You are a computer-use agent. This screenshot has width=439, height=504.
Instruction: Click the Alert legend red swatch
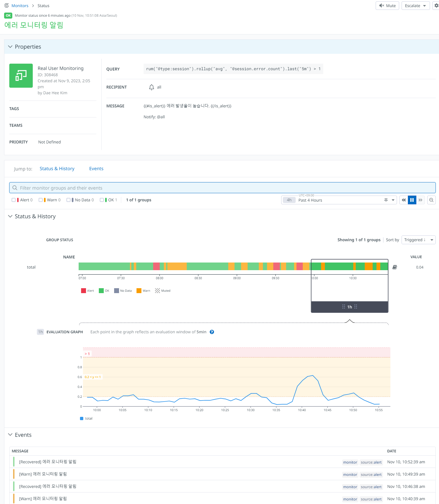[x=84, y=291]
